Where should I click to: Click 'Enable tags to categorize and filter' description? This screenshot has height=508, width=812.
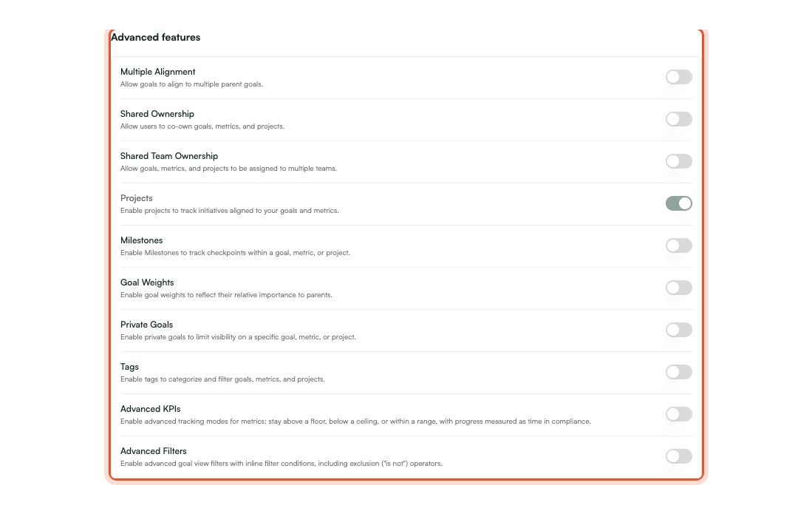pyautogui.click(x=222, y=379)
